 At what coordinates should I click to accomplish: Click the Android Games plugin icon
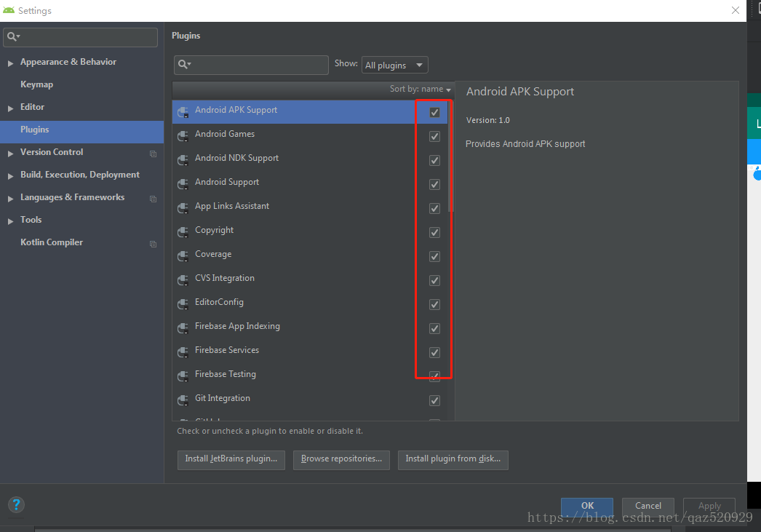183,136
